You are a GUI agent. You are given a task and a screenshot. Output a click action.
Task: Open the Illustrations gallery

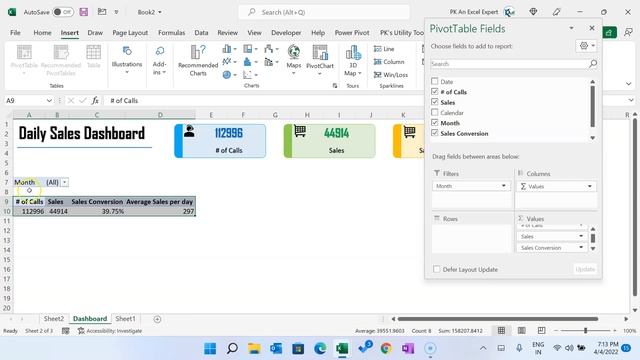tap(127, 60)
